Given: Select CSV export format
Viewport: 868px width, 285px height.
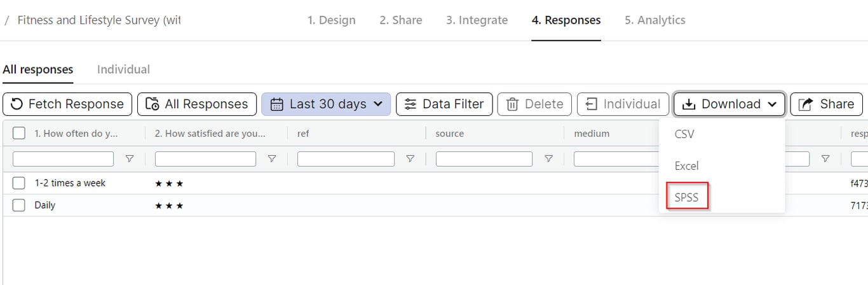Looking at the screenshot, I should point(684,134).
